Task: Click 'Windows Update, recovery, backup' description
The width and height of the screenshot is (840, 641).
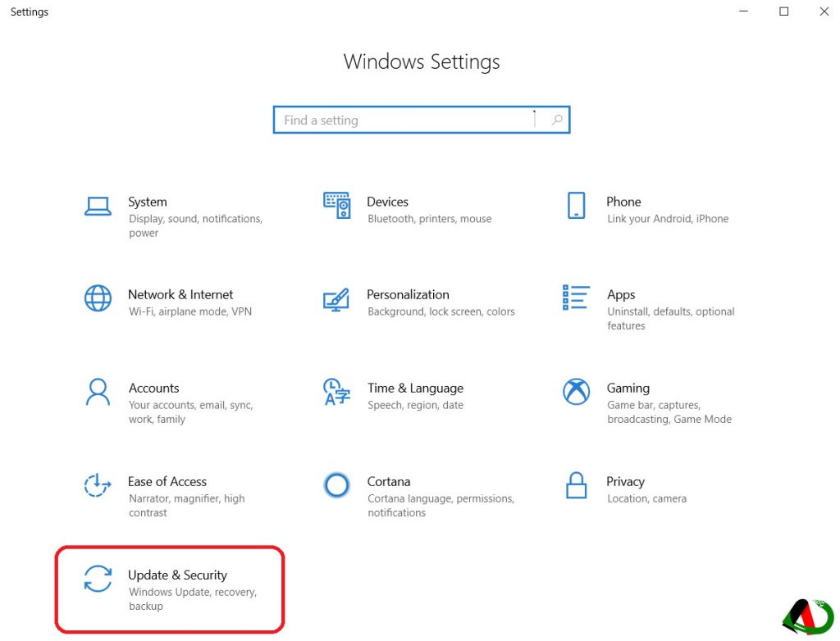Action: (193, 598)
